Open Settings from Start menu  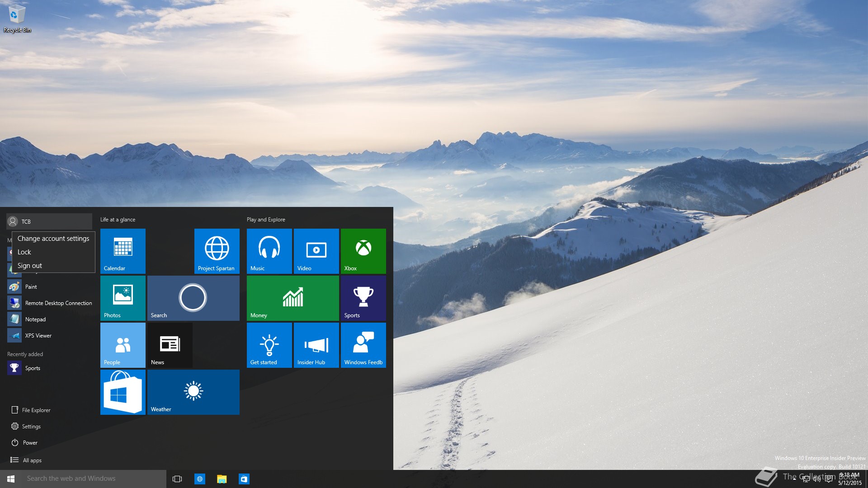click(x=50, y=426)
